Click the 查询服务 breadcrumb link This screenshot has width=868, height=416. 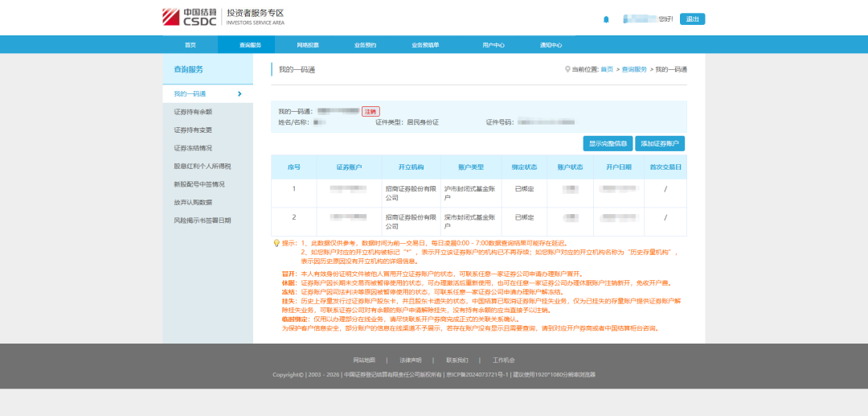coord(633,70)
